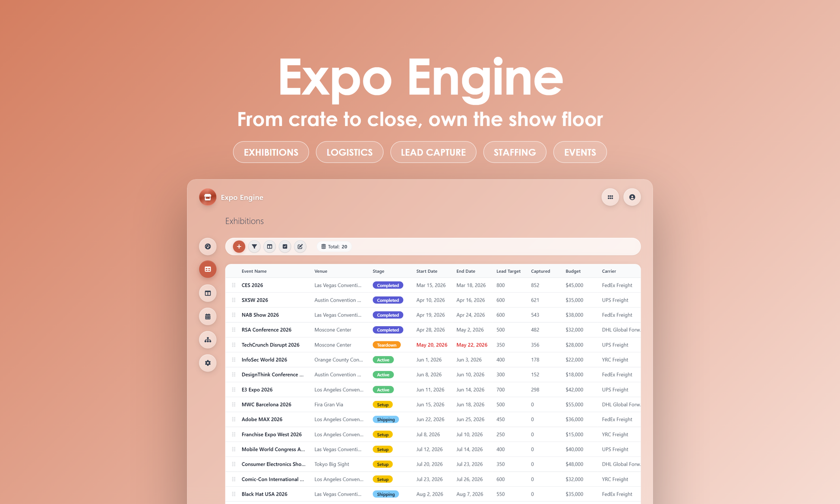The image size is (840, 504).
Task: Click drag handle for InfoSec World 2026 row
Action: pos(234,359)
